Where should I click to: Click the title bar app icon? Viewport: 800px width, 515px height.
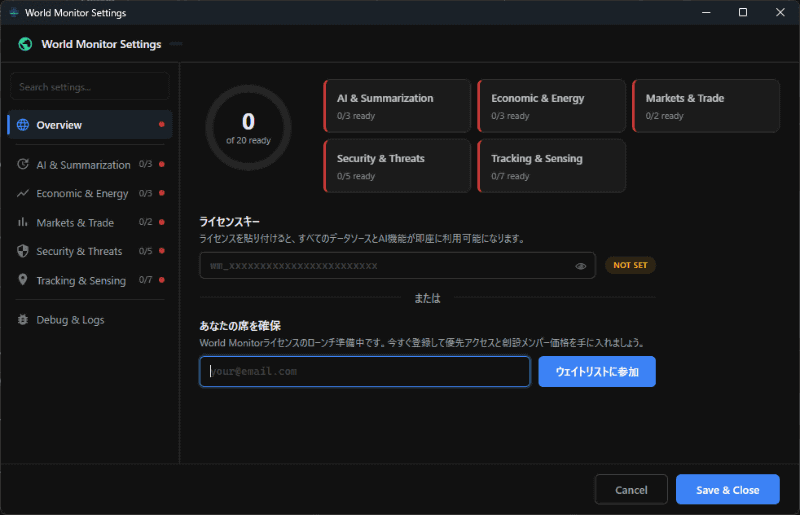[x=14, y=13]
